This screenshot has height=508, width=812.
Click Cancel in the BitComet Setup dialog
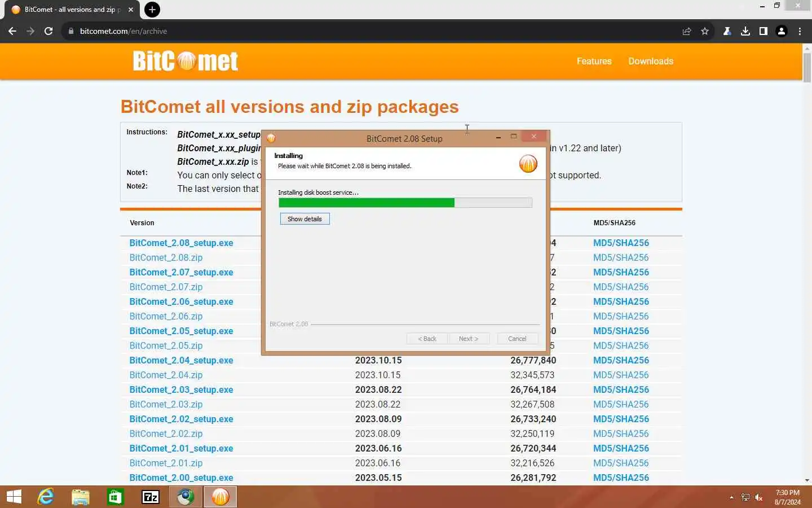pos(517,339)
